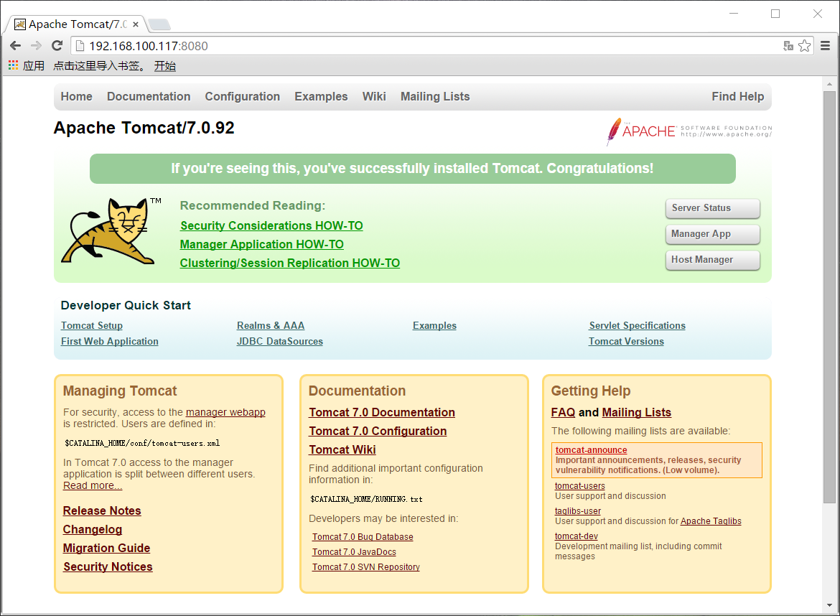Open Migration Guide link

click(106, 548)
